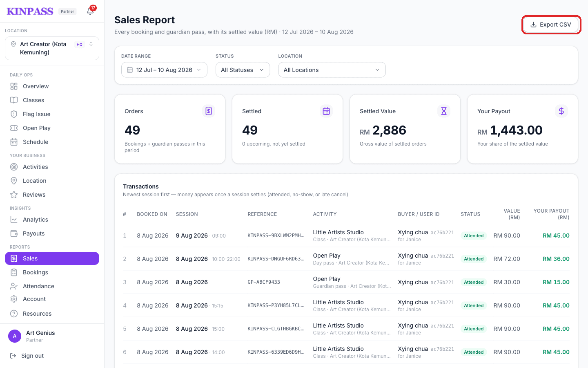Click the Resources help icon

coord(14,314)
